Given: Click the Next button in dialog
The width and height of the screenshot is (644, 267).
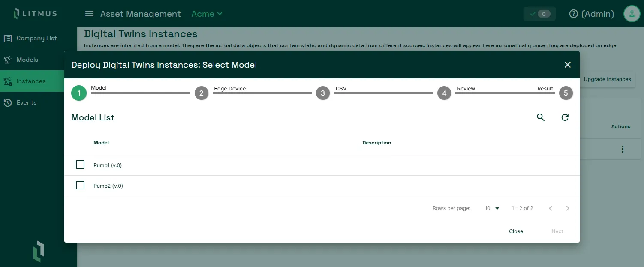Looking at the screenshot, I should (557, 231).
